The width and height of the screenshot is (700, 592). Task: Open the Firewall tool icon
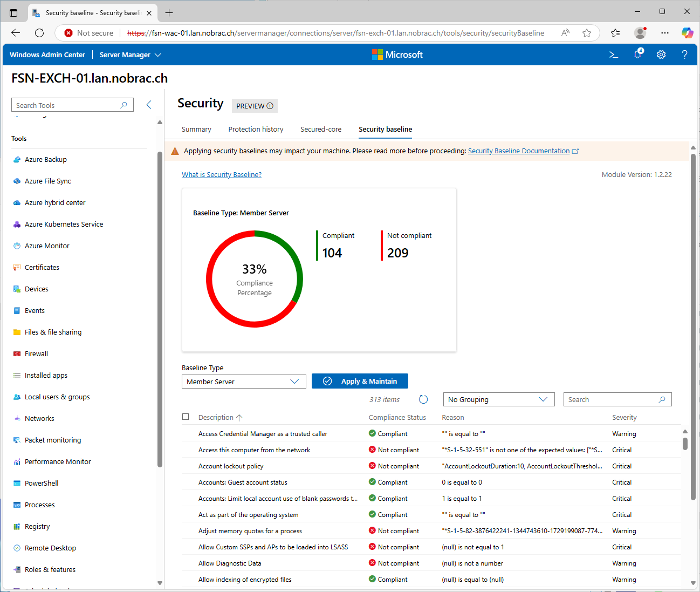point(17,354)
